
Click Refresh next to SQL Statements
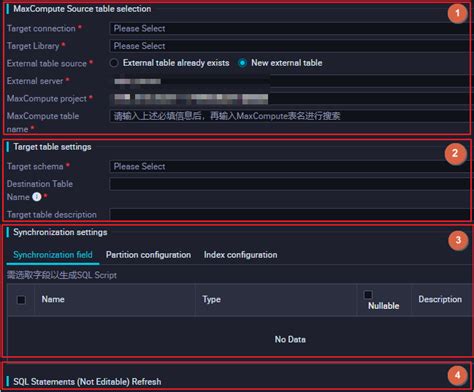click(146, 382)
